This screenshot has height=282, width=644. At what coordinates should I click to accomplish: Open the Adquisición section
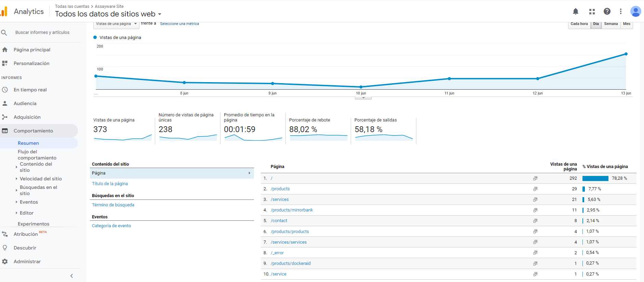coord(27,117)
